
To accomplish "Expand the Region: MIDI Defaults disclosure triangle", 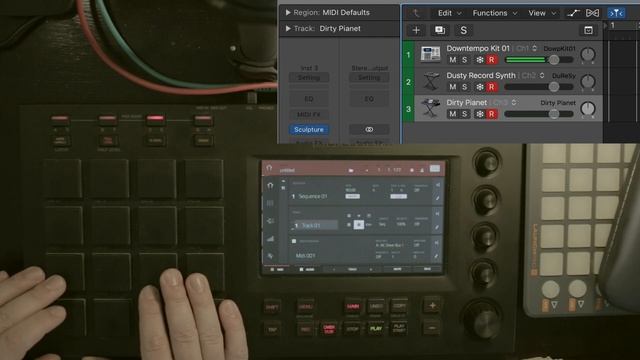I will point(288,13).
